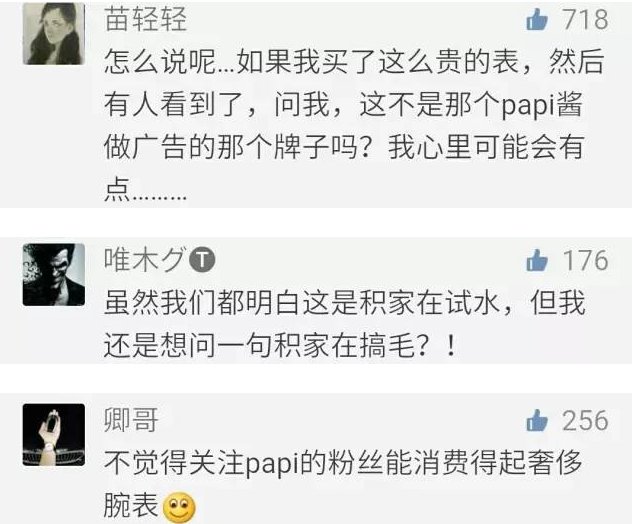Like 卿哥's comment with thumbs-up
This screenshot has height=524, width=632.
537,420
